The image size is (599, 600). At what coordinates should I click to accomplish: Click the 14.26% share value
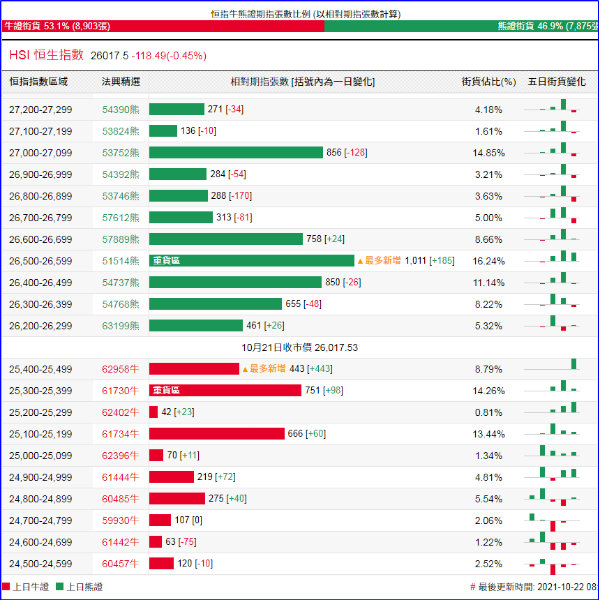click(489, 391)
